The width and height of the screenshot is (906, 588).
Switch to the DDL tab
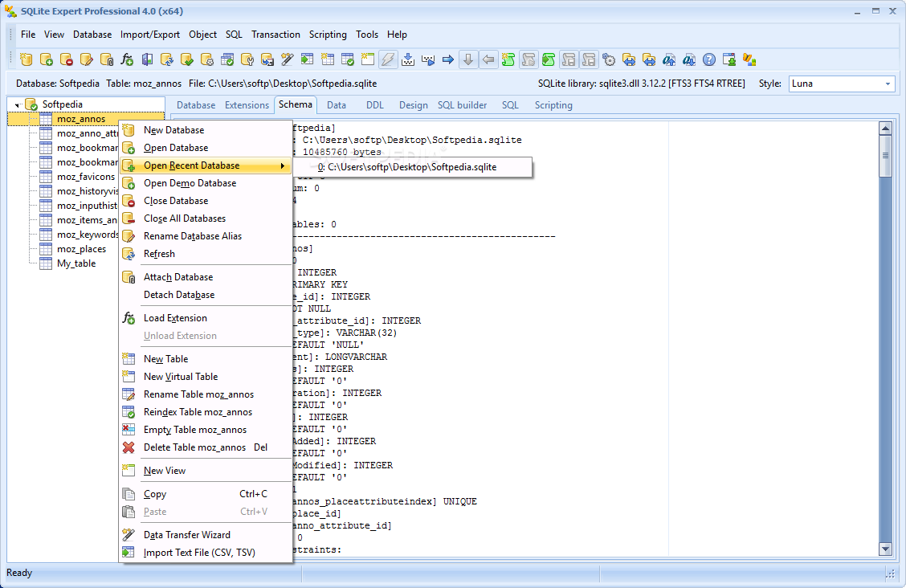[374, 105]
